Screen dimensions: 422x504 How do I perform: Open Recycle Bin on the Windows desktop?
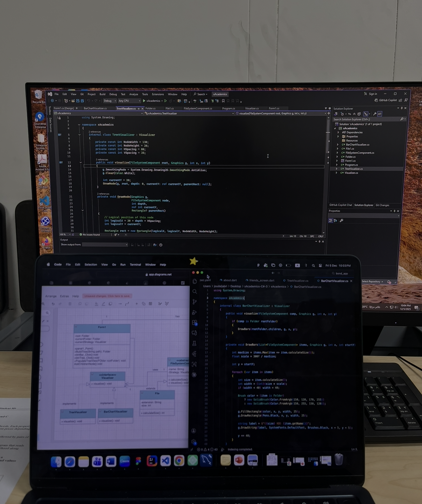[38, 97]
